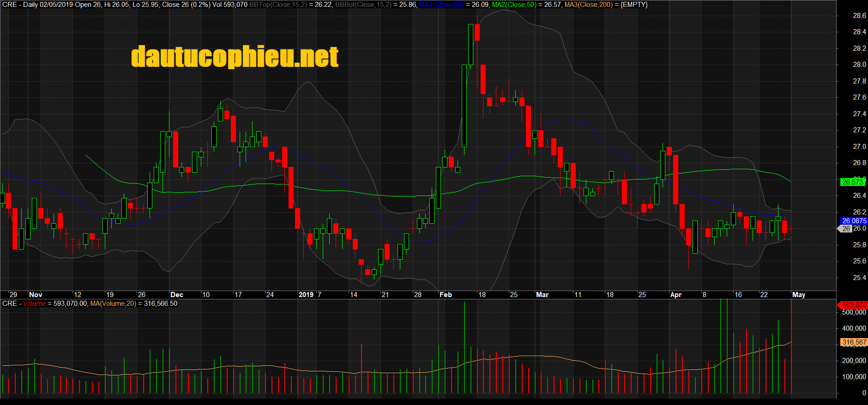Click the dautucophieu.net watermark text
The height and width of the screenshot is (405, 868).
point(235,57)
